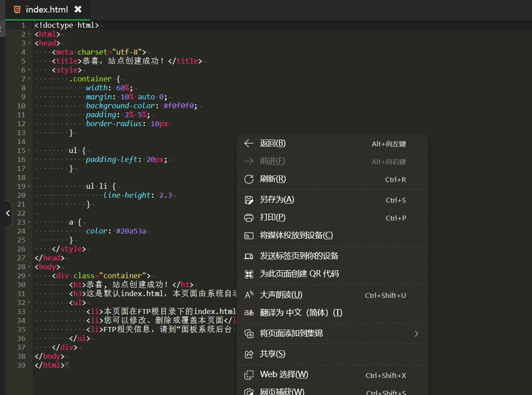This screenshot has height=395, width=532.
Task: Click the refresh icon beside 刷新(R)
Action: pos(249,179)
